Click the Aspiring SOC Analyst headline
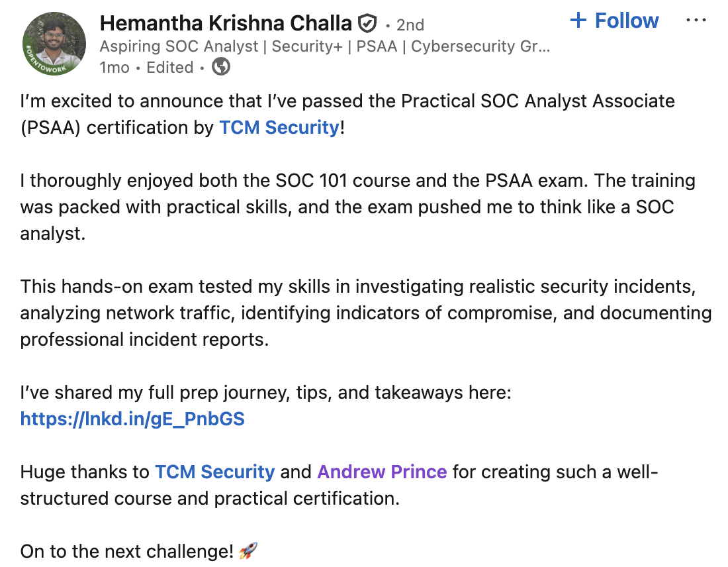Image resolution: width=728 pixels, height=567 pixels. [324, 46]
